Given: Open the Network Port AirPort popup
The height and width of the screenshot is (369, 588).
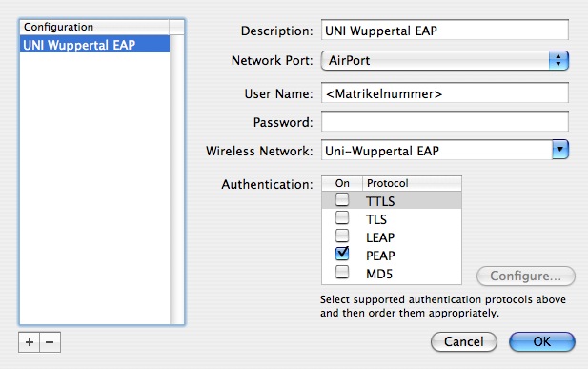Looking at the screenshot, I should (x=445, y=60).
